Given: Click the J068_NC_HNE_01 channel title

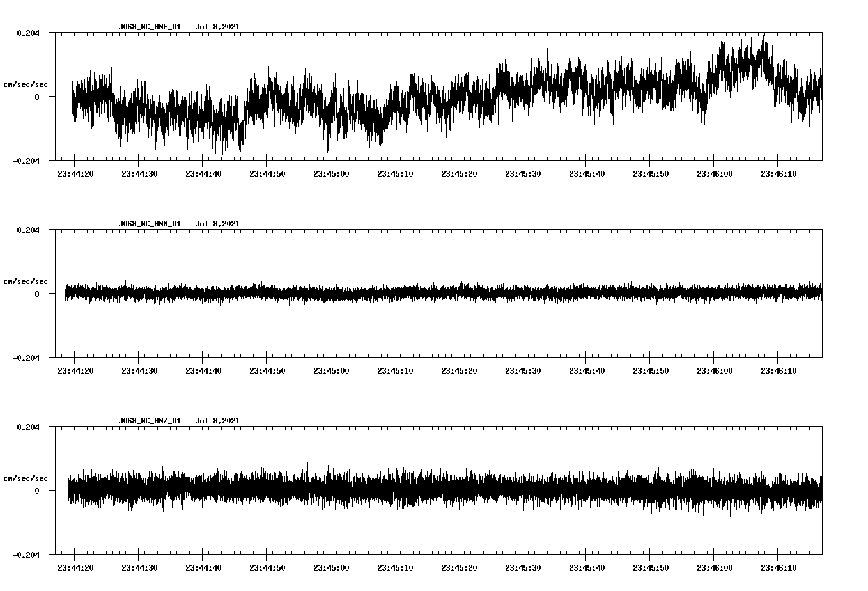Looking at the screenshot, I should point(150,27).
